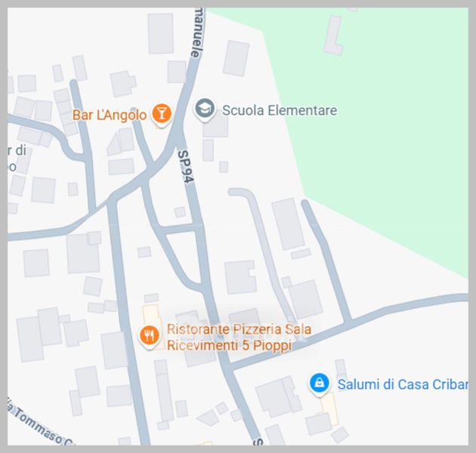476x453 pixels.
Task: Open the Bar L'Angolo place label
Action: tap(110, 115)
